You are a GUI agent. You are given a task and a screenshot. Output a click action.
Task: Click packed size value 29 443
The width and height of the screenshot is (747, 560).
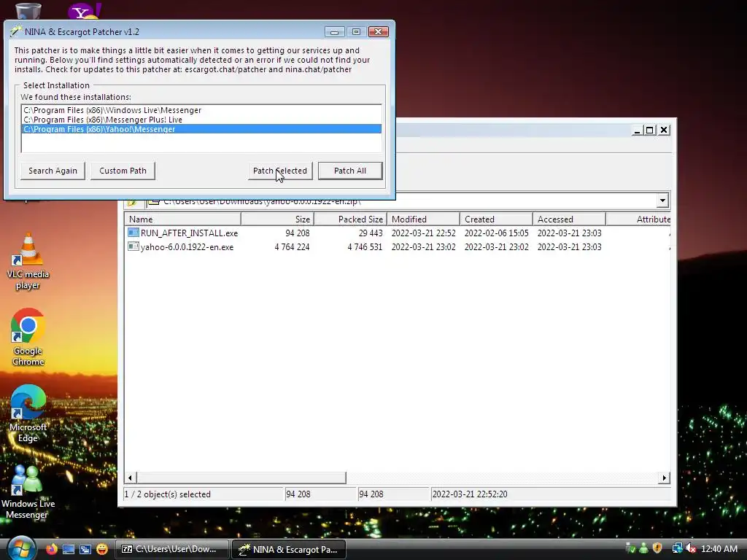[371, 233]
